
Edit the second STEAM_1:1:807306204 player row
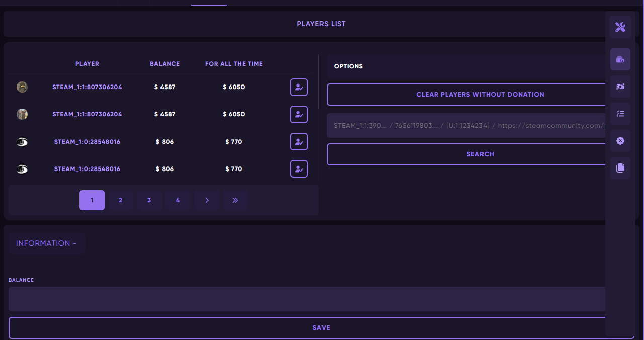[x=299, y=114]
